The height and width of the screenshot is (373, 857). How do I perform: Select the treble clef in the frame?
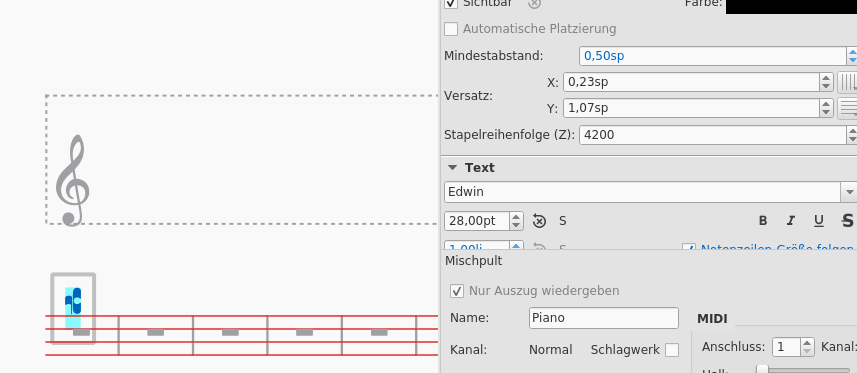pyautogui.click(x=72, y=180)
